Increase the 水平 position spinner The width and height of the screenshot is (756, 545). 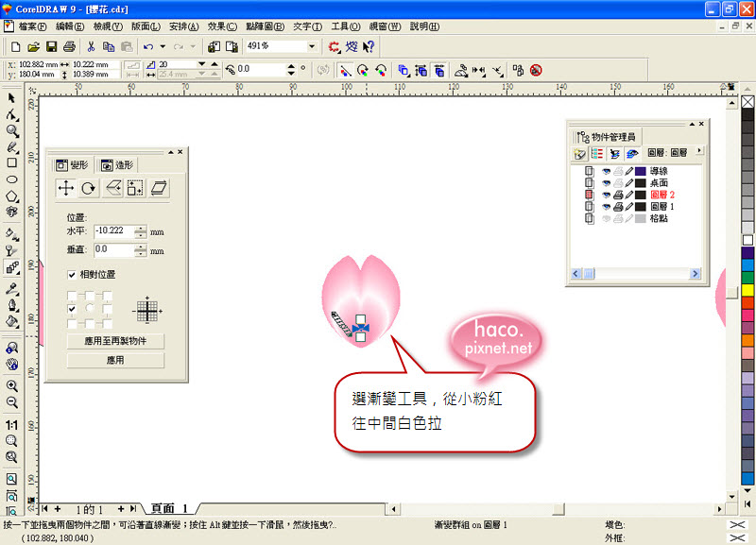(140, 228)
